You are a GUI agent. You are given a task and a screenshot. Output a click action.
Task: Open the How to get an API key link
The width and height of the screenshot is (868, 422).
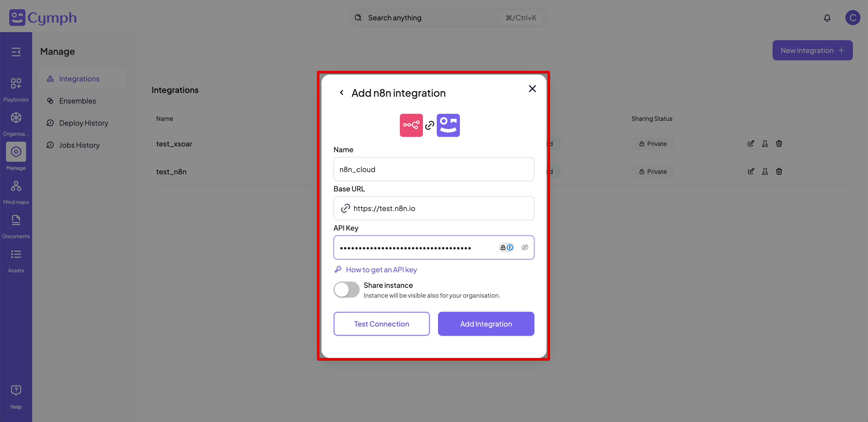[x=381, y=269]
